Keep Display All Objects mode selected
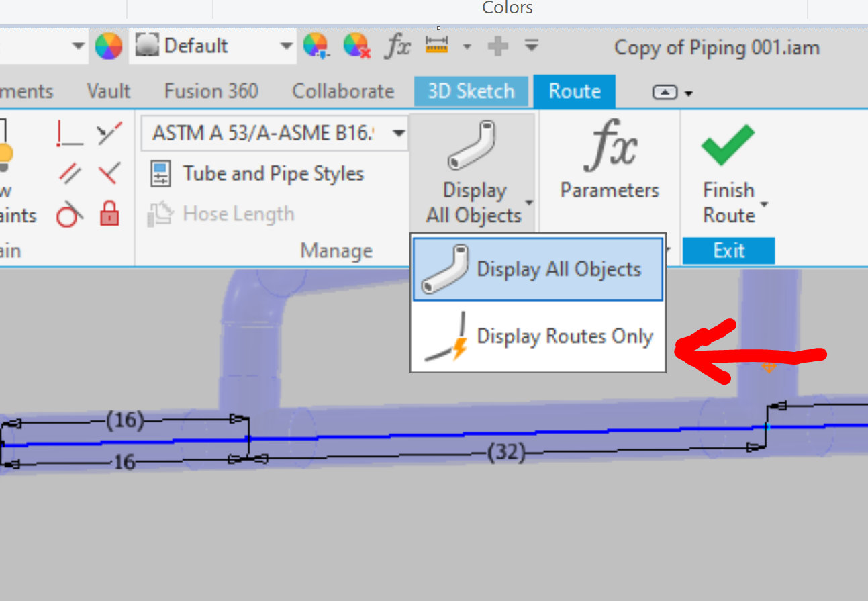Screen dimensions: 868x601 pos(537,268)
